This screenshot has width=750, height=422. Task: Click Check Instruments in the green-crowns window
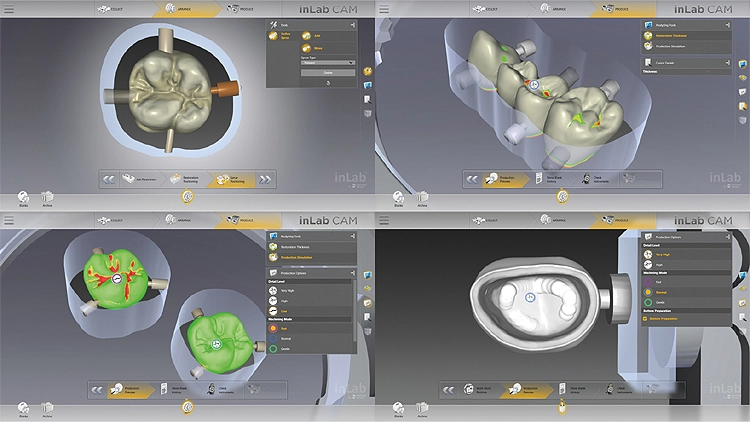coord(220,390)
